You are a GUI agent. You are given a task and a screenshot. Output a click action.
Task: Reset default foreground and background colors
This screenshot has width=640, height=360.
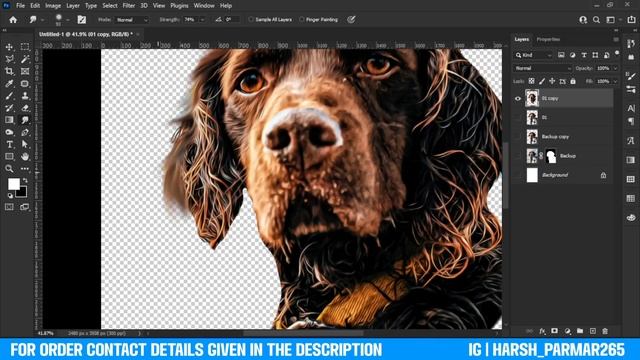click(10, 196)
